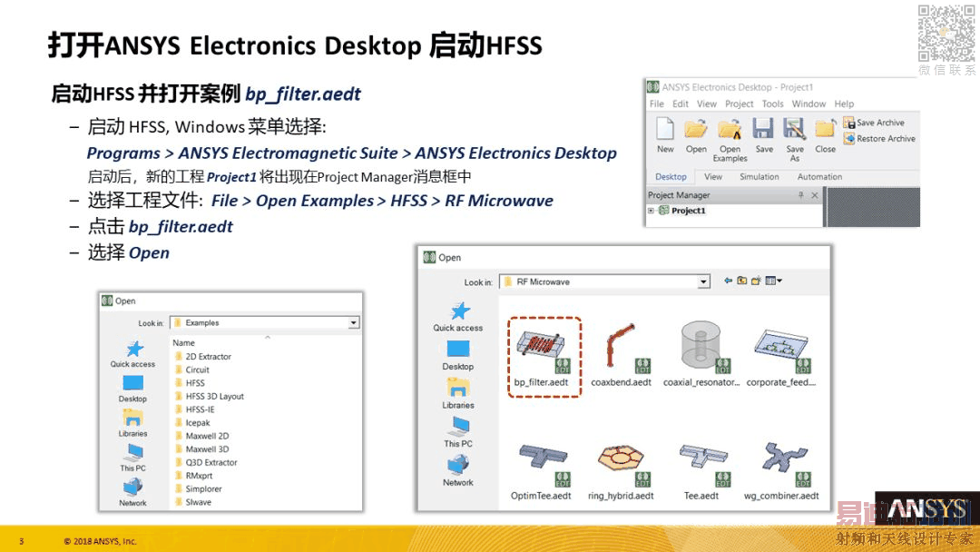Click This PC in Examples dialog sidebar

click(132, 458)
